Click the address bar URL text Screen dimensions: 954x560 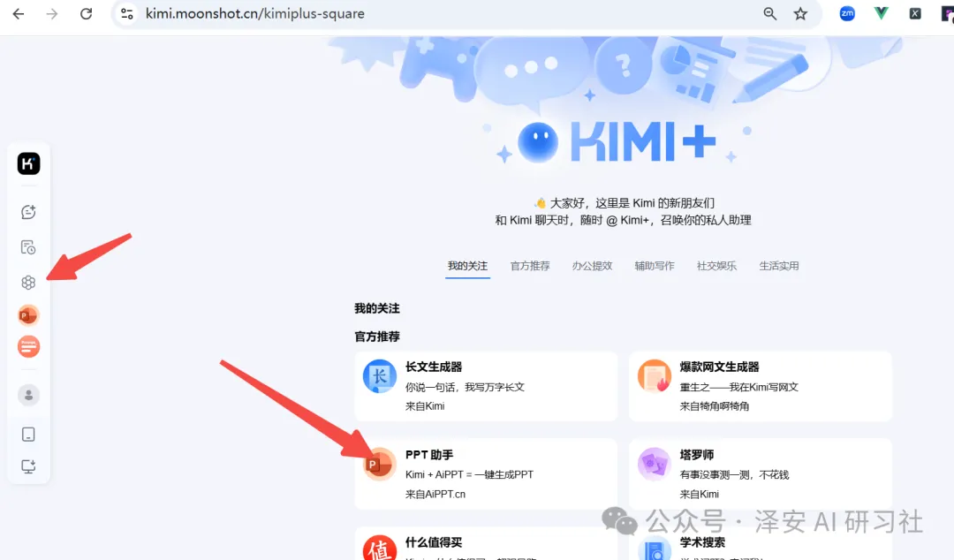(x=255, y=13)
